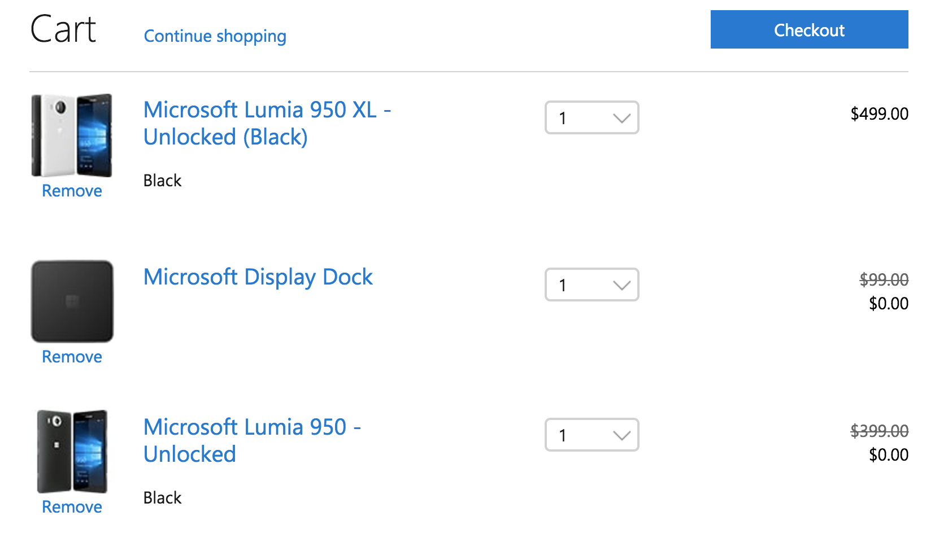Click the struck-through $99.00 price

pyautogui.click(x=884, y=279)
